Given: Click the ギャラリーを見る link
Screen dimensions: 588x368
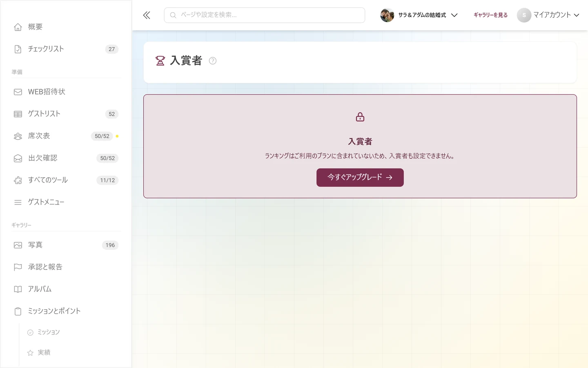Looking at the screenshot, I should coord(490,15).
